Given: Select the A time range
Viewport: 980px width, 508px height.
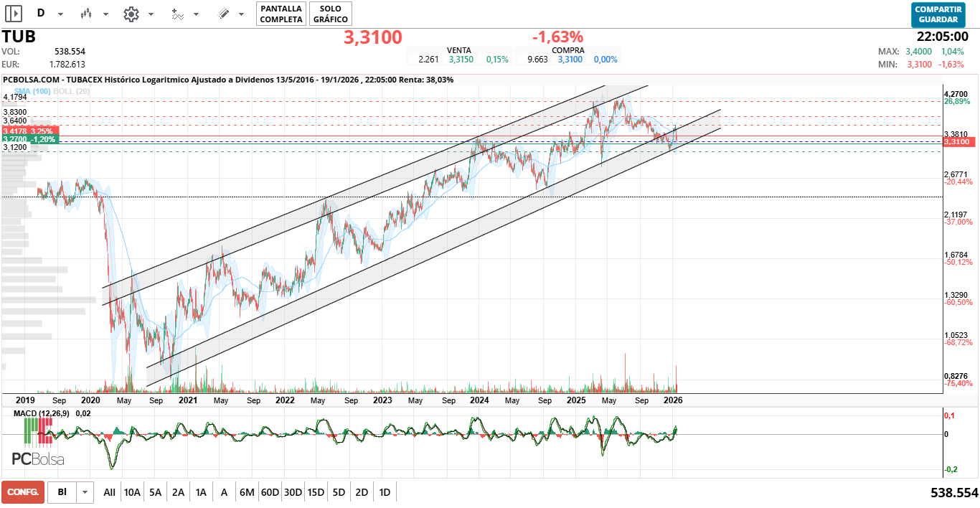Looking at the screenshot, I should [224, 492].
